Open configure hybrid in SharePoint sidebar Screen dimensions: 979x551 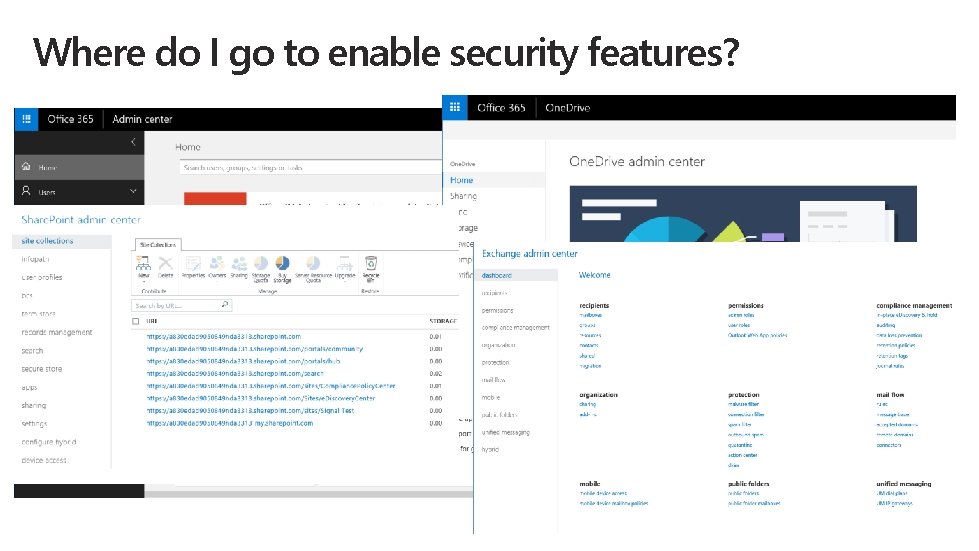pyautogui.click(x=49, y=442)
